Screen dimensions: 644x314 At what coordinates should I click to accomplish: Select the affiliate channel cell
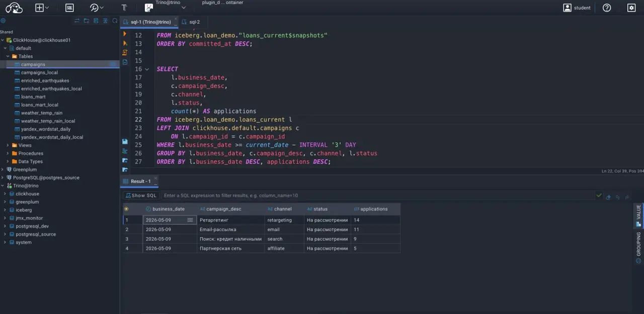(x=284, y=248)
